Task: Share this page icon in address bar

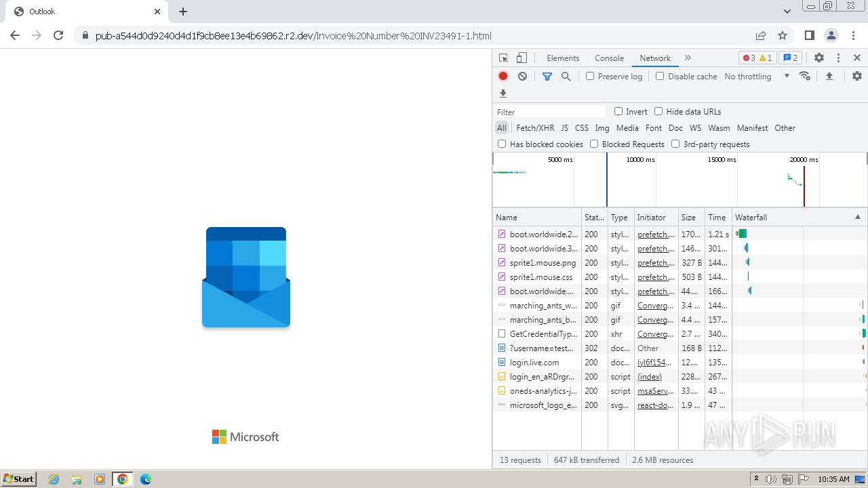Action: 761,35
